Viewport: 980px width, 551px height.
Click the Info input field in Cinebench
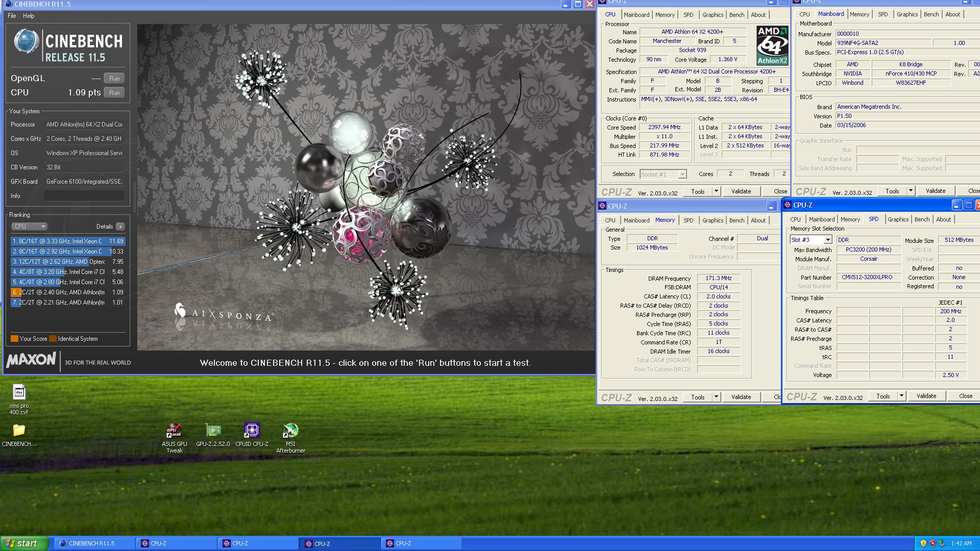(84, 196)
